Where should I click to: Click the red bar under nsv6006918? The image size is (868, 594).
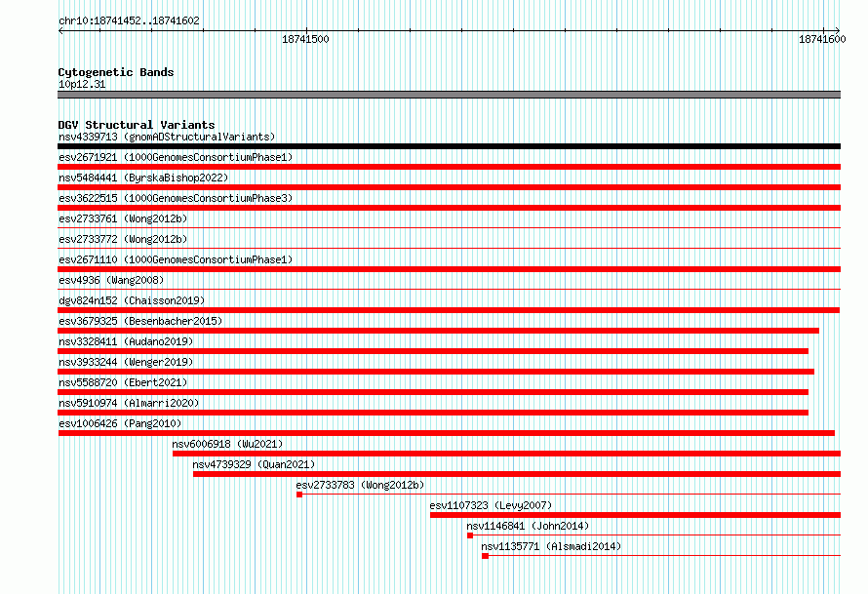coord(506,454)
